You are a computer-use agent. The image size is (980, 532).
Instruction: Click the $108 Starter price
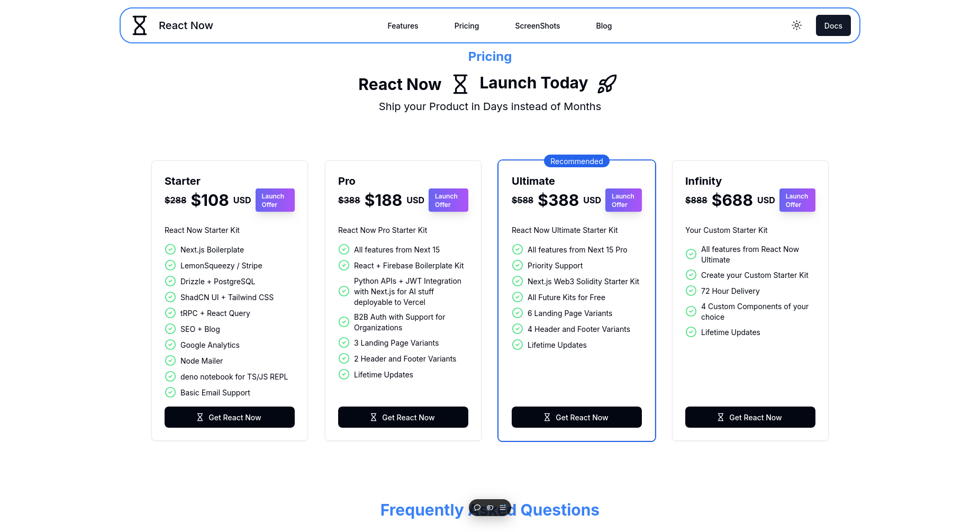pyautogui.click(x=210, y=200)
